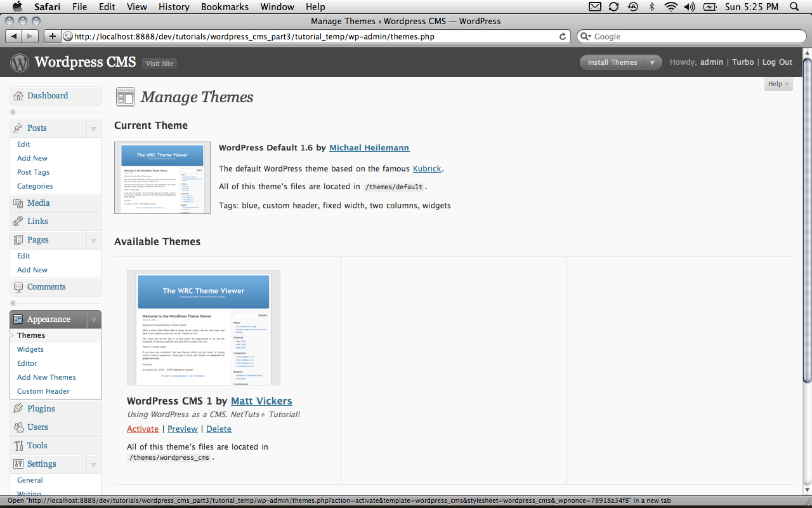Click the Posts pushpin icon
The image size is (812, 508).
18,128
